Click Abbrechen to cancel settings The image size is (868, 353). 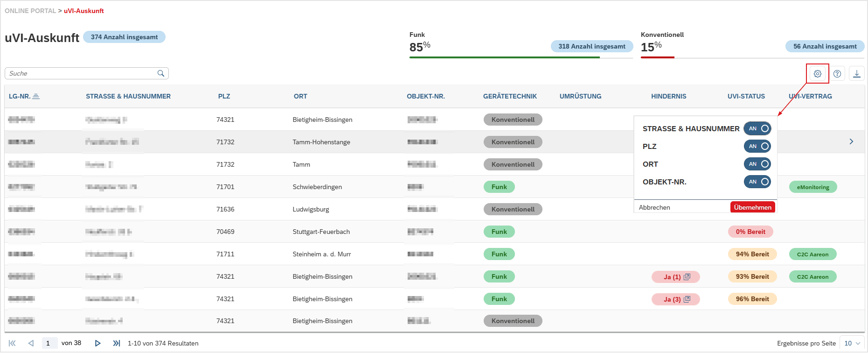pyautogui.click(x=654, y=207)
